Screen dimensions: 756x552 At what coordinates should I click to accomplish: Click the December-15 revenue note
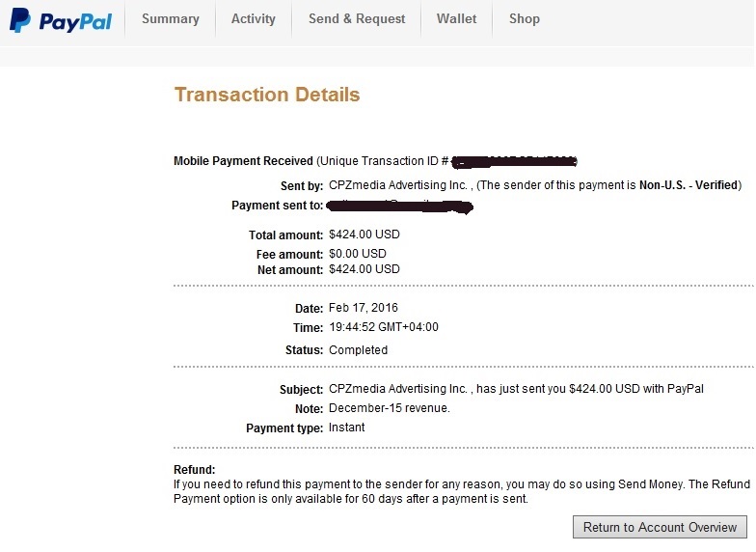(390, 408)
